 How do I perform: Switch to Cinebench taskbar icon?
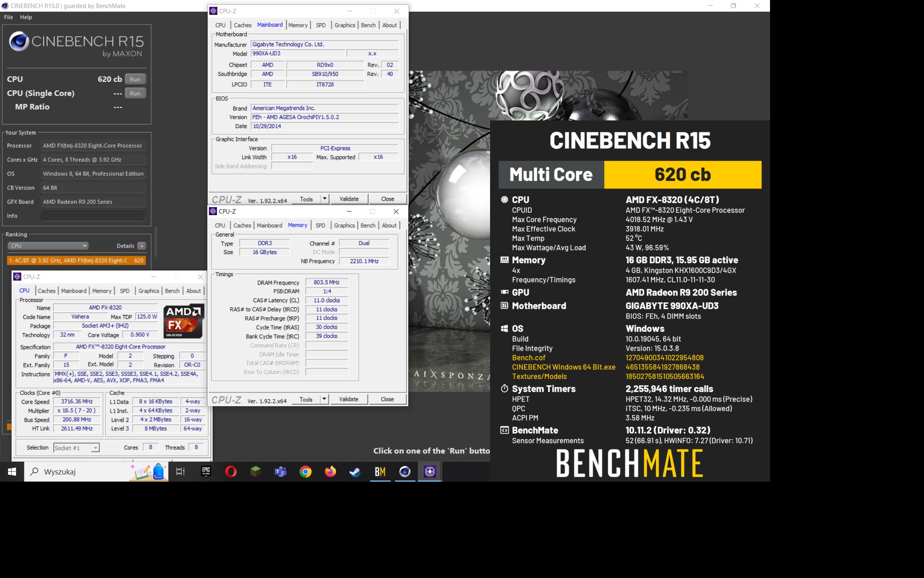[x=405, y=472]
